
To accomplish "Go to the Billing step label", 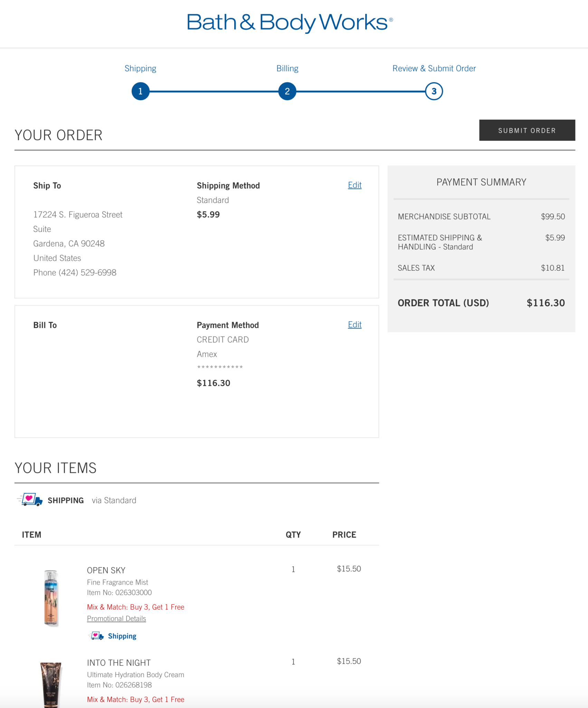I will pos(287,68).
